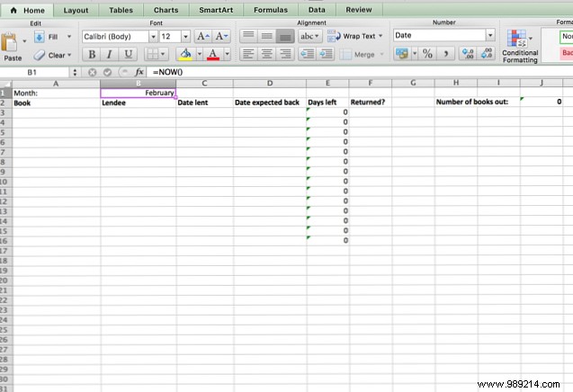Open text orientation abc dropdown
Image resolution: width=573 pixels, height=392 pixels.
click(x=309, y=36)
